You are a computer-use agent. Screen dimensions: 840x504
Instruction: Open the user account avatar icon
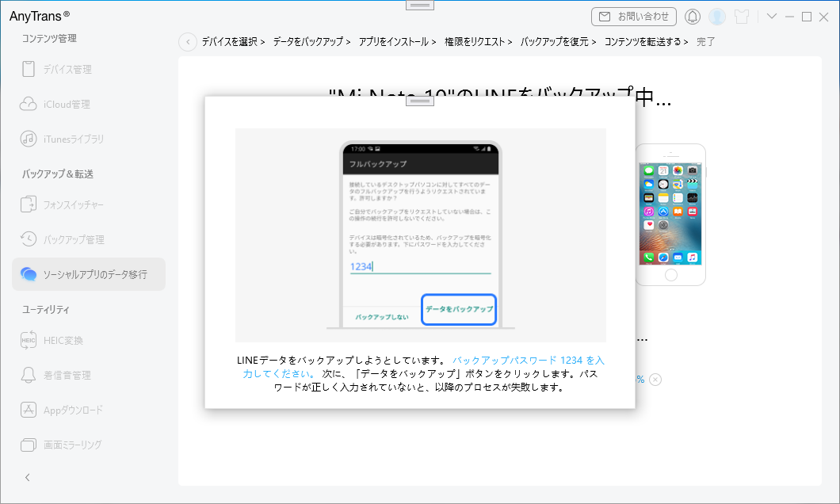click(717, 17)
